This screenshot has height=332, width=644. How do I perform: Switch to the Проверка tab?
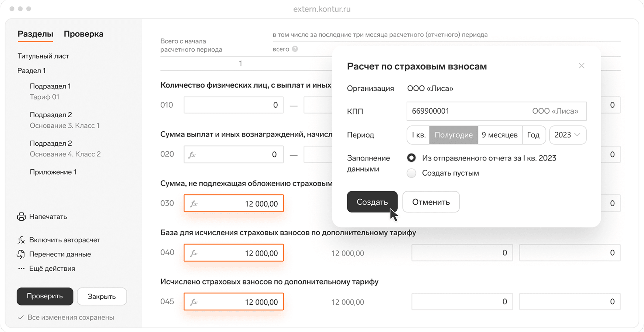pos(83,34)
